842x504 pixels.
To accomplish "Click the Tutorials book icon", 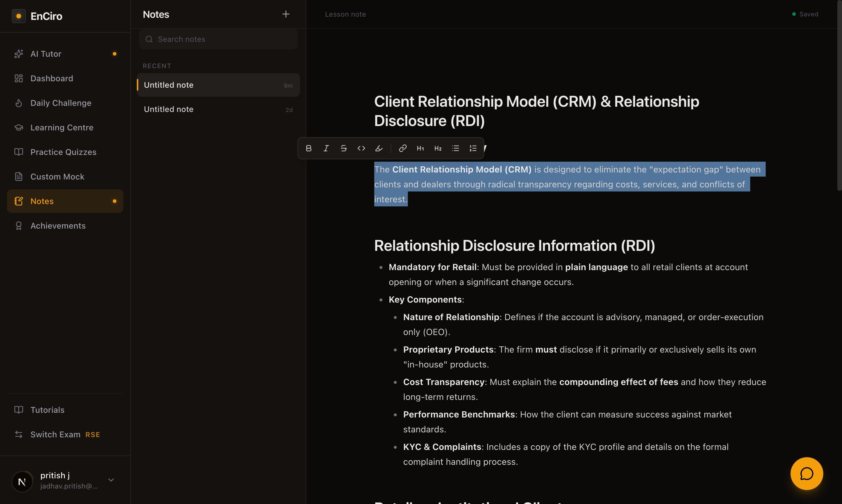I will (19, 410).
